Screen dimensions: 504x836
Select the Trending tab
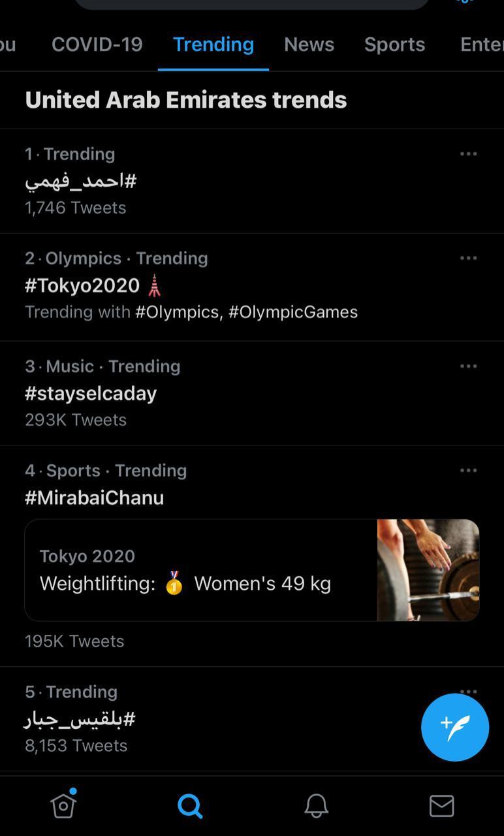(213, 44)
